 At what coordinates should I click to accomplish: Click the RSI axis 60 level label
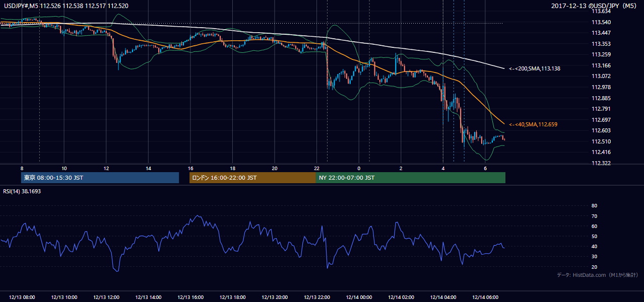(594, 226)
